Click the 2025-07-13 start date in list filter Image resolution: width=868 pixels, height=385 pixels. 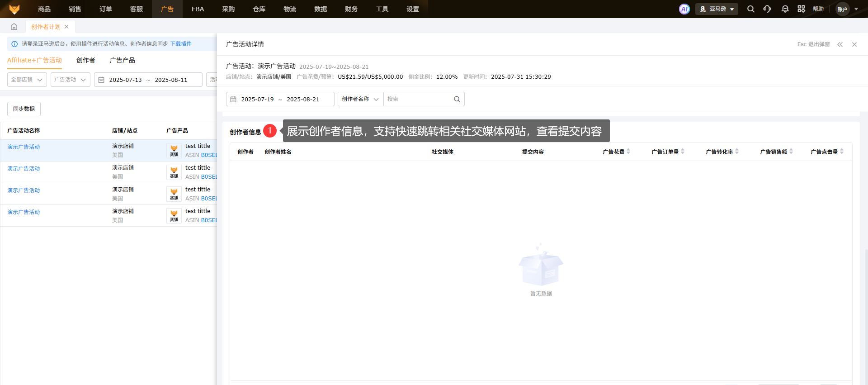point(125,80)
